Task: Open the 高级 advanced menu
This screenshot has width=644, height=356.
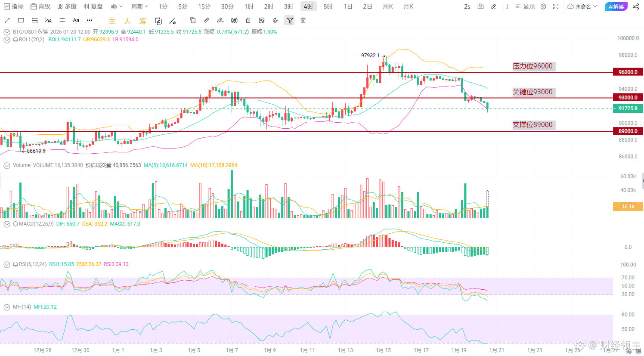Action: pyautogui.click(x=40, y=6)
